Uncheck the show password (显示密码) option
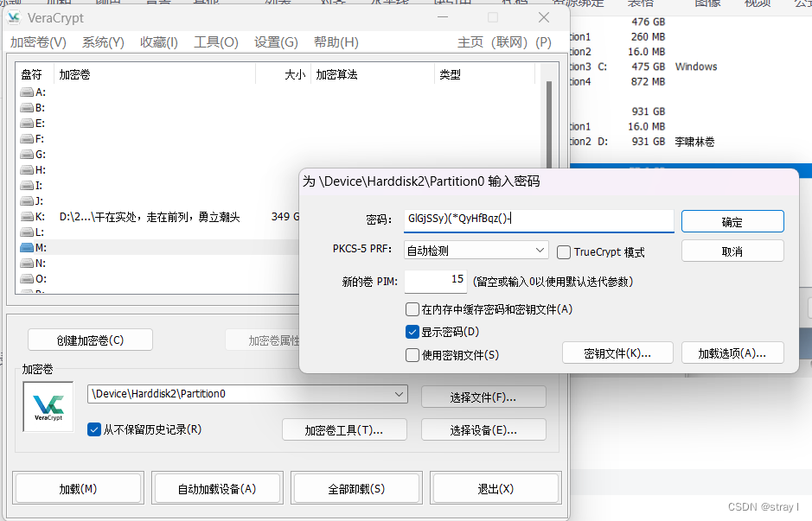 [x=412, y=332]
